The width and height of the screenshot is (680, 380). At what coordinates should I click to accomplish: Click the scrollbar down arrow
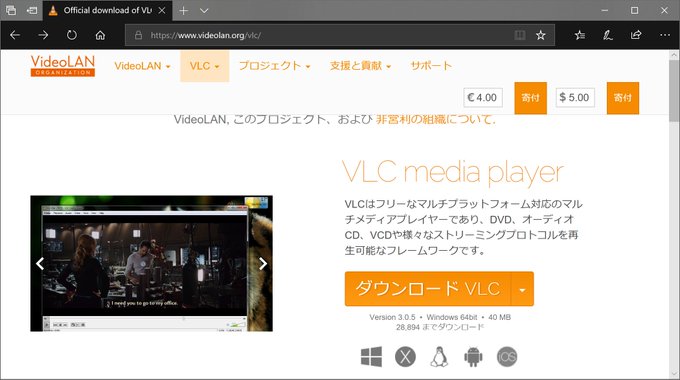point(674,373)
